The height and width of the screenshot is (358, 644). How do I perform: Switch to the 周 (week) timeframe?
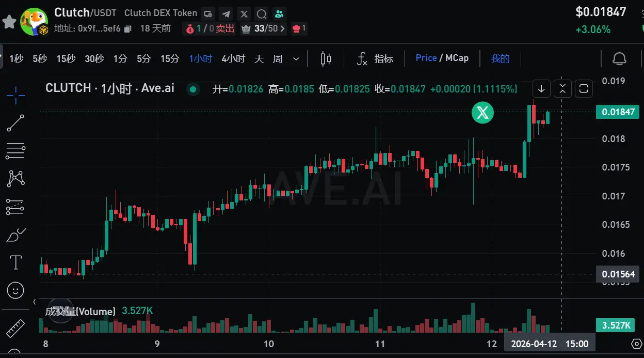[278, 59]
